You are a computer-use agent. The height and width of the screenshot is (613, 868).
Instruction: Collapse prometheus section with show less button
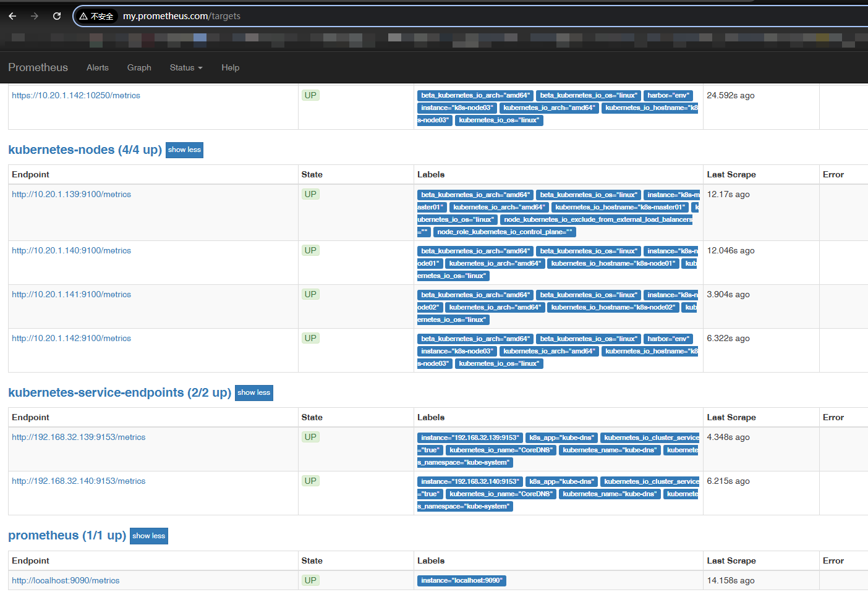click(x=149, y=536)
